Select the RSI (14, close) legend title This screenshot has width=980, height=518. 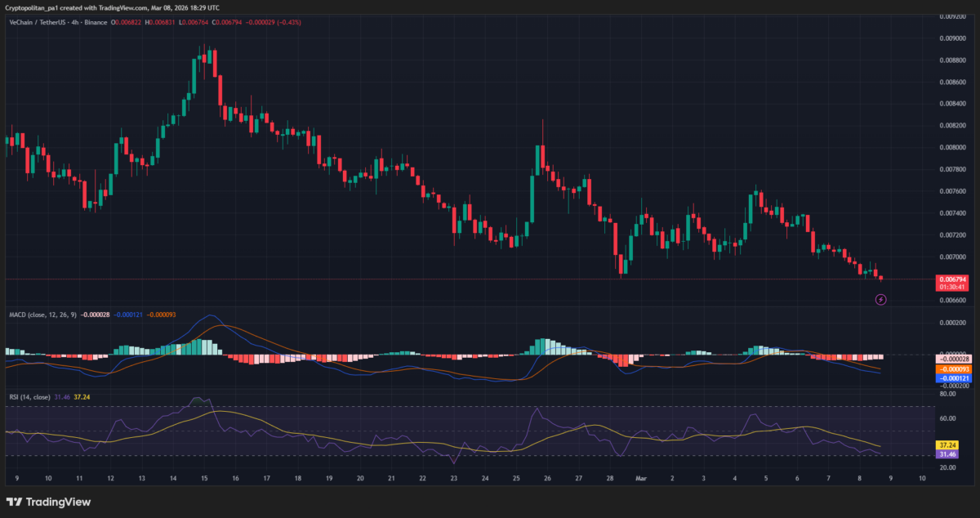coord(29,397)
